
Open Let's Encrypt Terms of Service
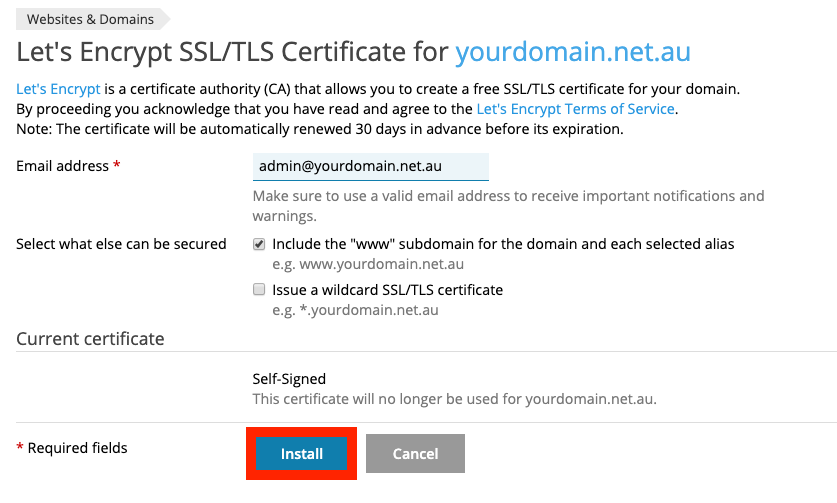click(575, 109)
